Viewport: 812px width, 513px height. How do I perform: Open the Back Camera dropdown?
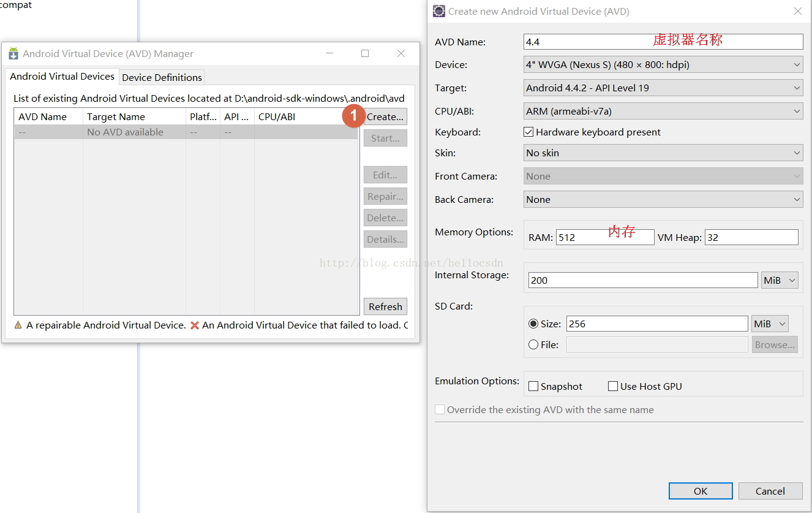tap(663, 199)
